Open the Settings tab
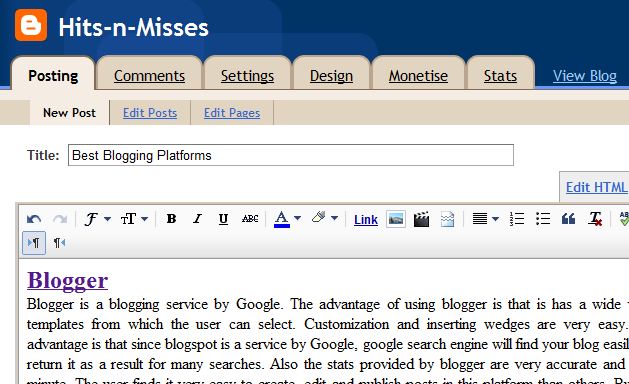 coord(247,75)
